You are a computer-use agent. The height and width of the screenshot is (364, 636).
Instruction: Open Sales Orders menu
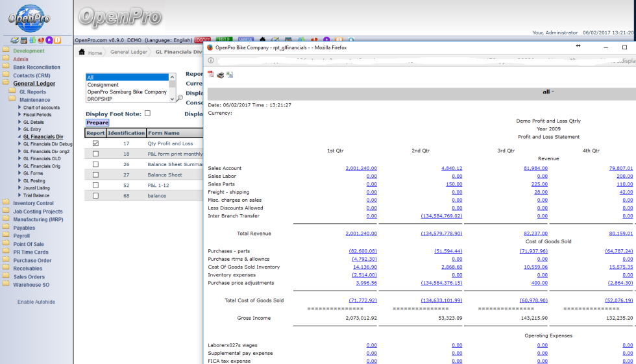coord(29,277)
